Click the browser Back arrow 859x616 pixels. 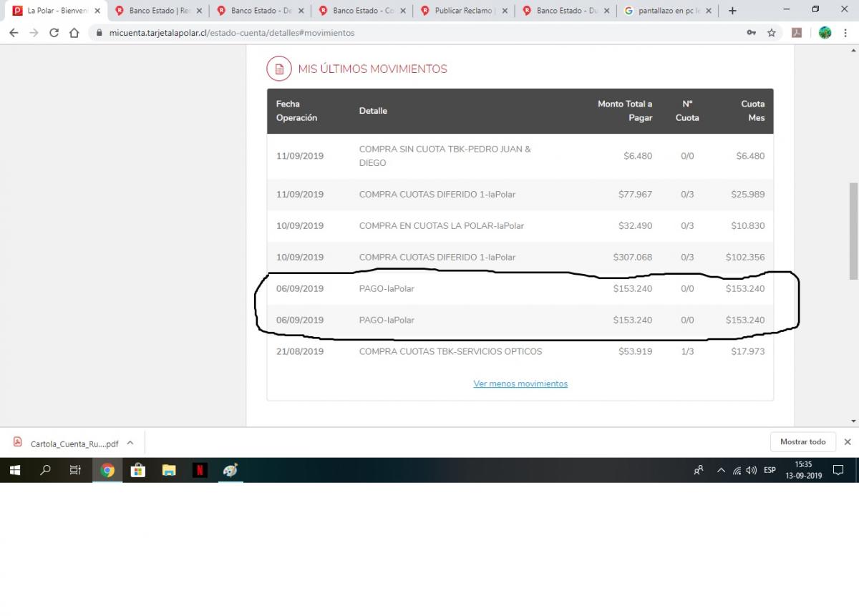[14, 33]
